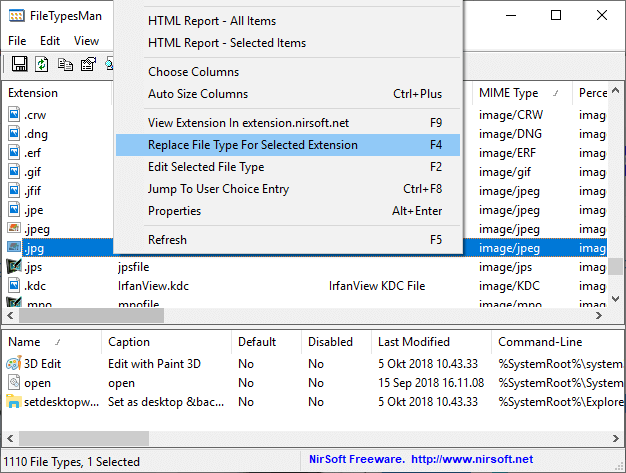Viewport: 626px width, 473px height.
Task: Sort by the Default column header
Action: tap(266, 342)
